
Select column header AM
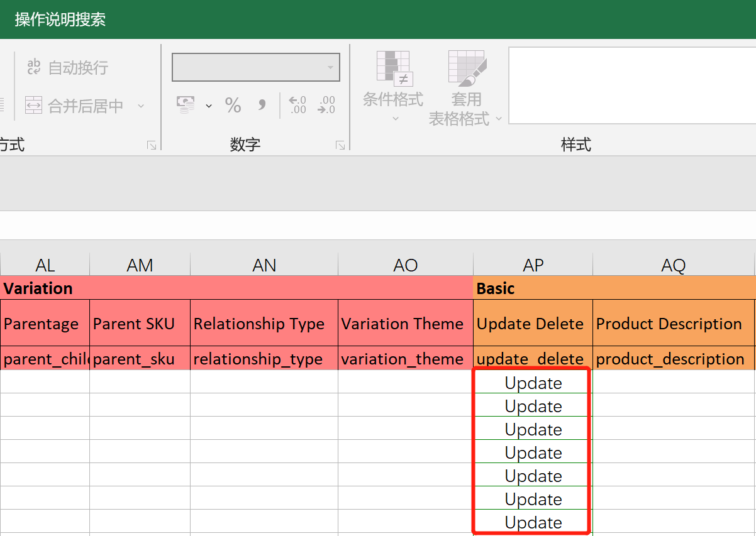coord(140,265)
